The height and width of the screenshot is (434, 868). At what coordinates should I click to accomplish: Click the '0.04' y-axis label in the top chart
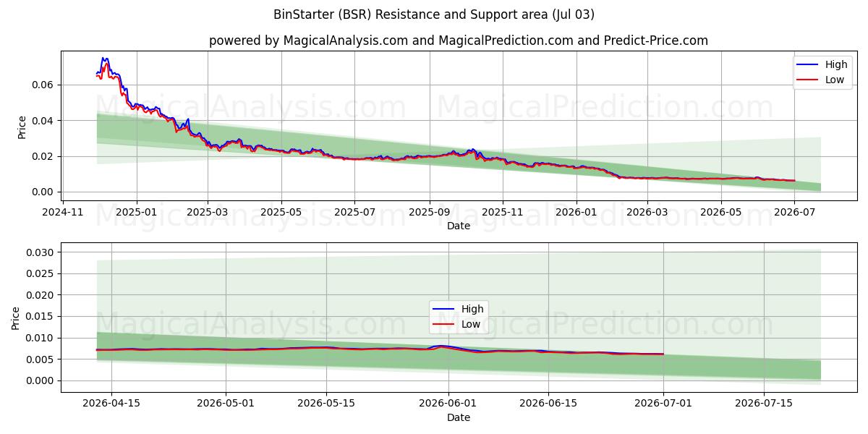click(44, 120)
